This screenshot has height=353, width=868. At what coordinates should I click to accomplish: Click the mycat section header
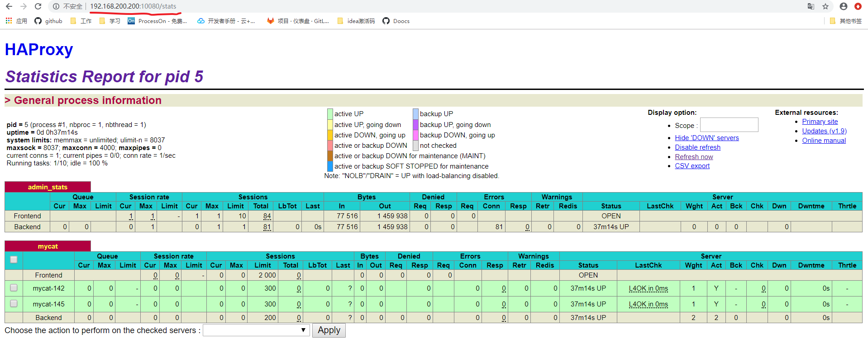click(x=48, y=246)
